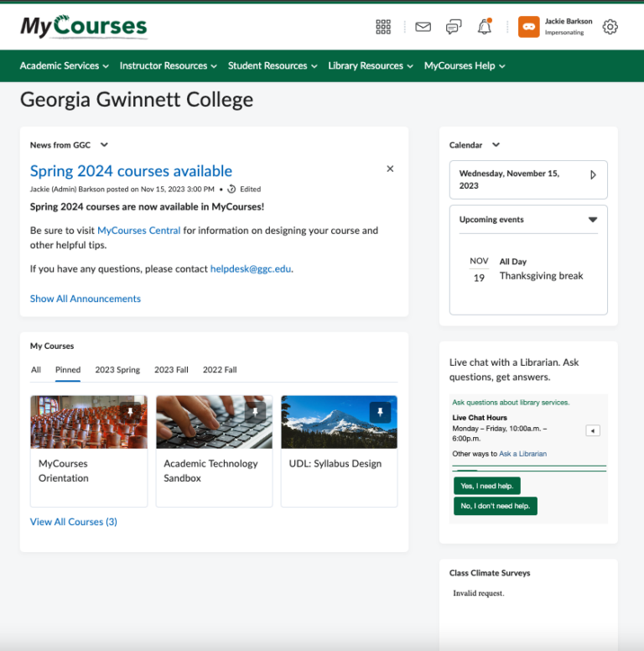
Task: Open the Academic Technology Sandbox keyboard thumbnail
Action: click(x=214, y=422)
